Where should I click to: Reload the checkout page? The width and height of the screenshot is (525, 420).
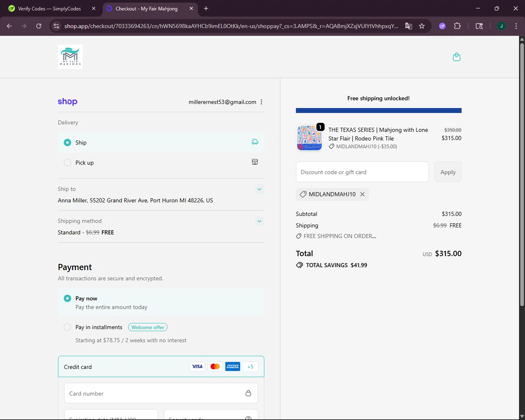pyautogui.click(x=38, y=26)
